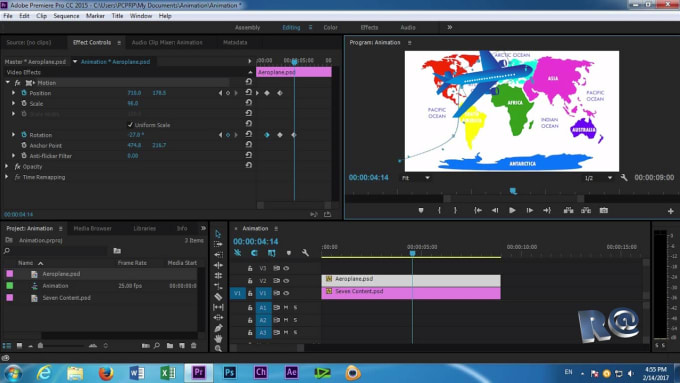This screenshot has width=680, height=383.
Task: Play the Program monitor video
Action: pos(512,210)
